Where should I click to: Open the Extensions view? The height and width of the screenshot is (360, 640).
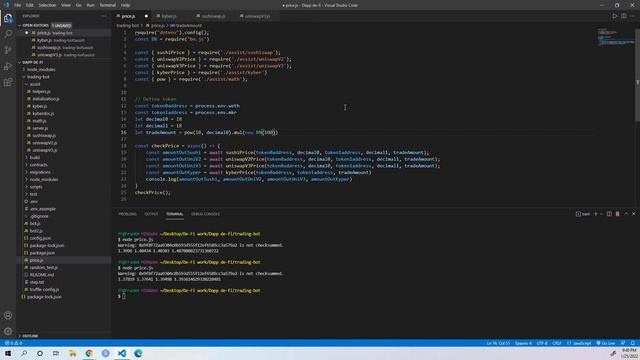(8, 82)
